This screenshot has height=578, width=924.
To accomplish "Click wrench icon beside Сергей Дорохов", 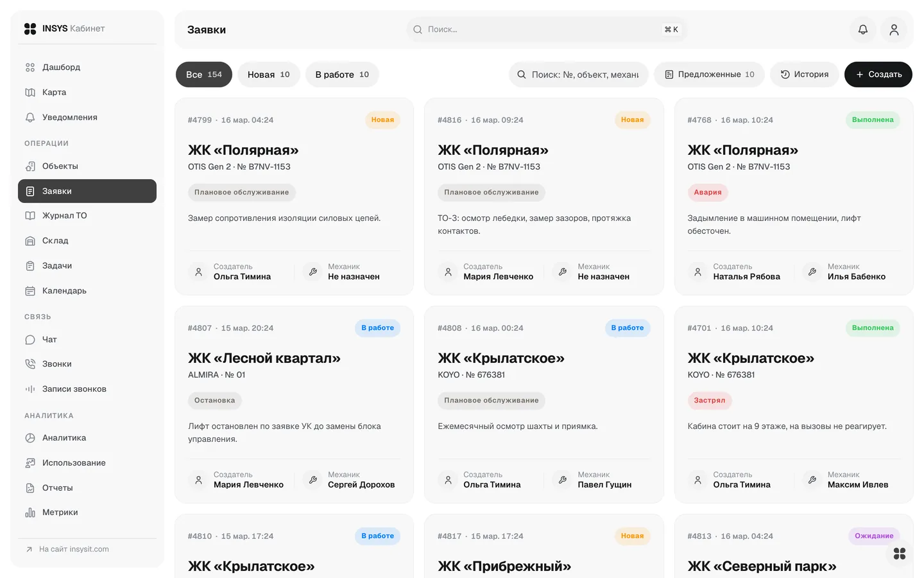I will tap(312, 480).
